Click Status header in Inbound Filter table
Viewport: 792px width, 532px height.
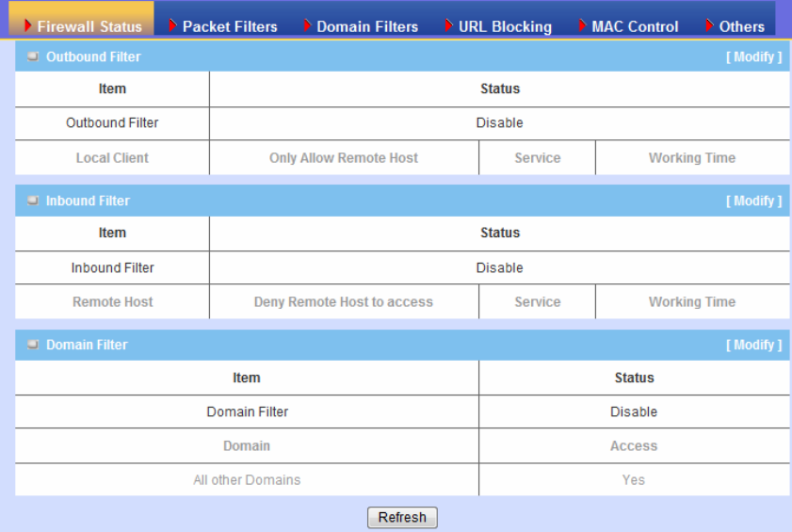pyautogui.click(x=499, y=233)
